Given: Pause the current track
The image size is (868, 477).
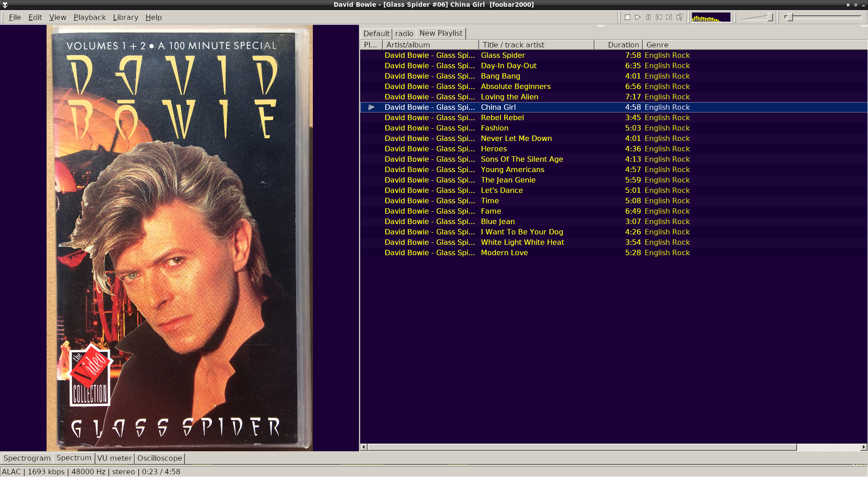Looking at the screenshot, I should (648, 17).
